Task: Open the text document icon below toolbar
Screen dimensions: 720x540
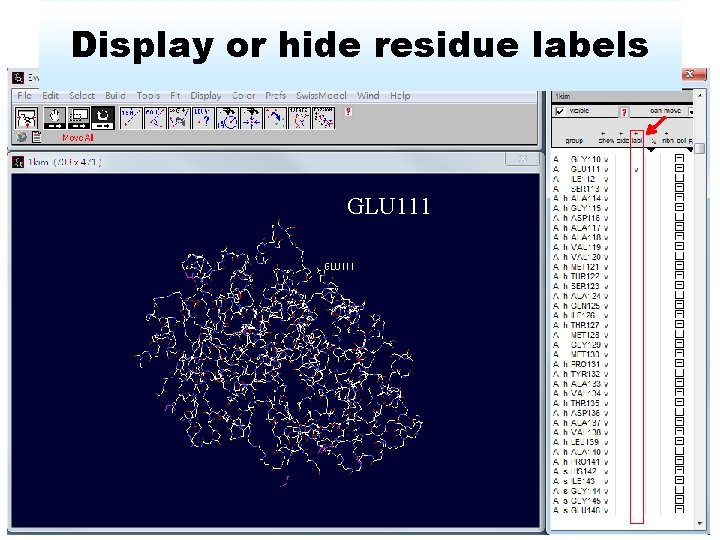Action: point(37,137)
